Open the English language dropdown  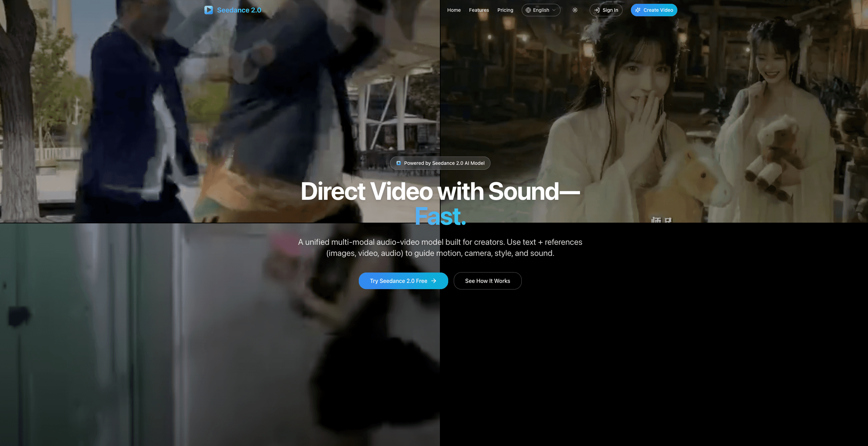pos(541,10)
